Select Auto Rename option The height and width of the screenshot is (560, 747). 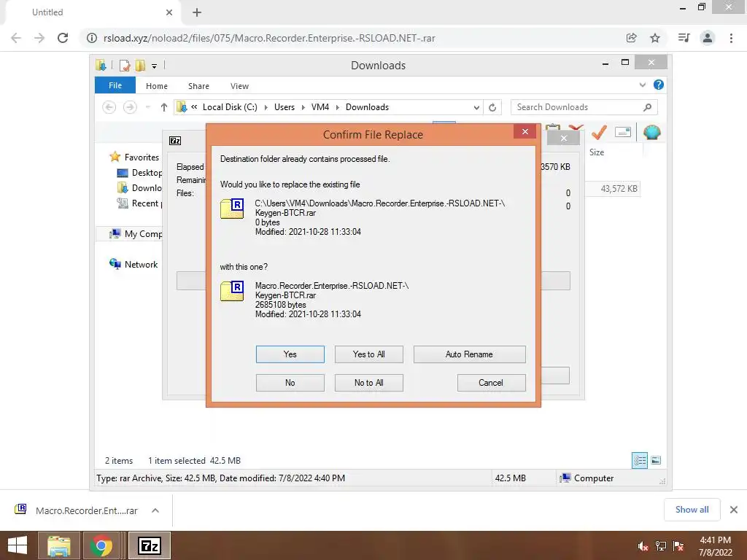click(x=469, y=354)
